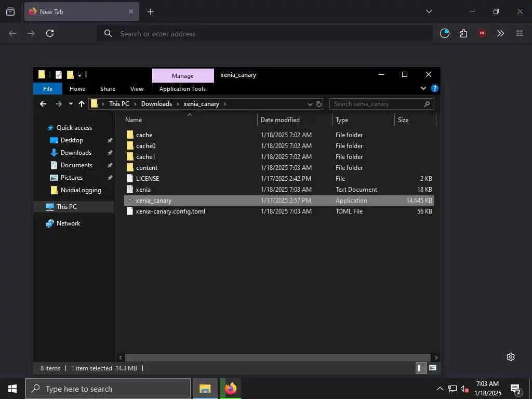This screenshot has height=399, width=532.
Task: Open Downloads in navigation pane
Action: point(76,153)
